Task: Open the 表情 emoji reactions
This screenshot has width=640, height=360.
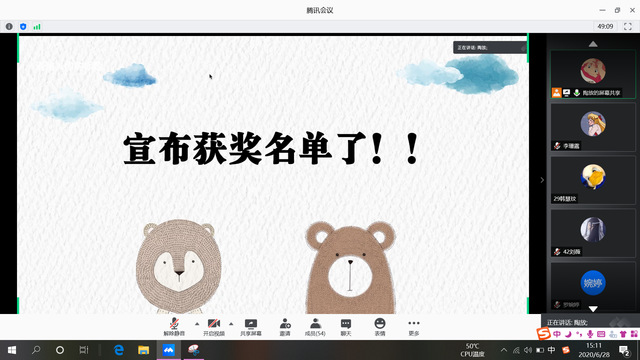Action: pyautogui.click(x=380, y=327)
